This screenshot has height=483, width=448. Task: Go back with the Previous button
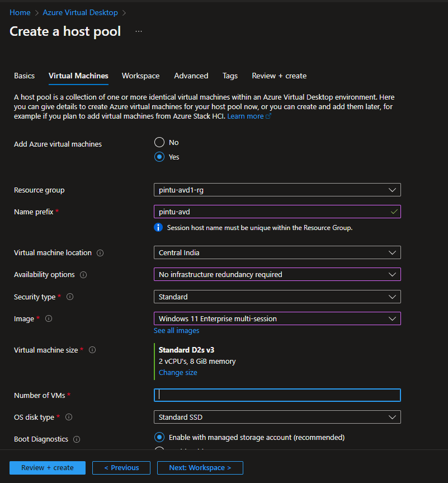click(121, 467)
